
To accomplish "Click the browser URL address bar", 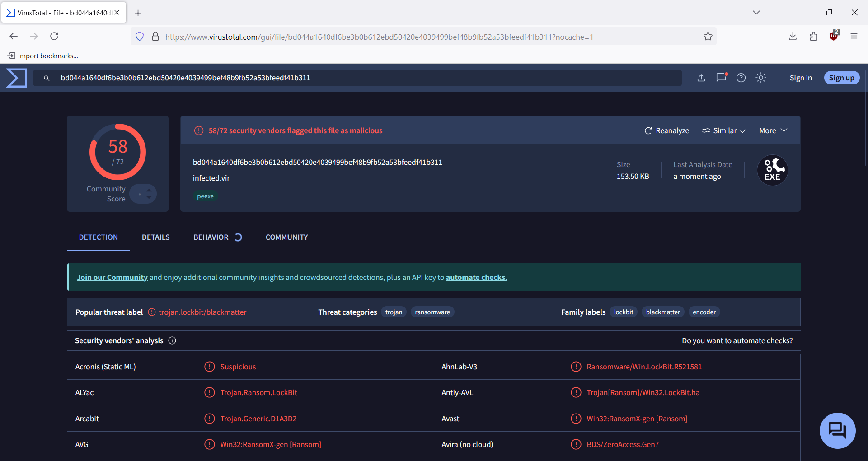I will click(422, 37).
